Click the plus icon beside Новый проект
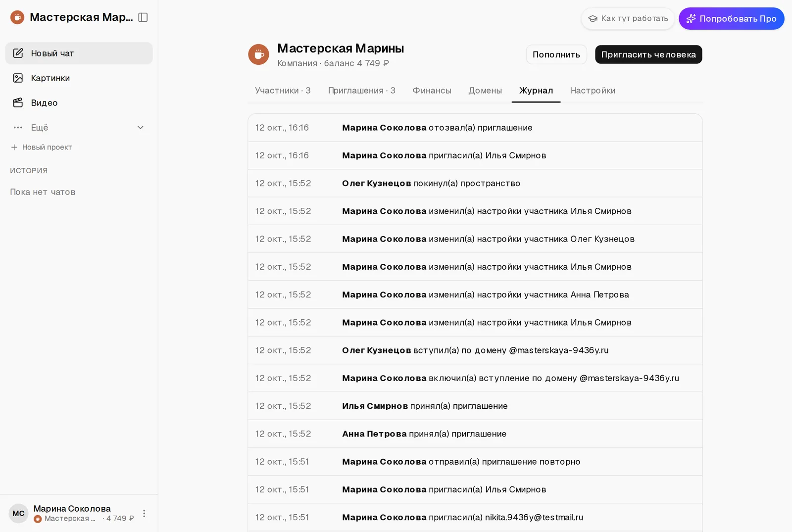Viewport: 792px width, 532px height. (x=14, y=147)
